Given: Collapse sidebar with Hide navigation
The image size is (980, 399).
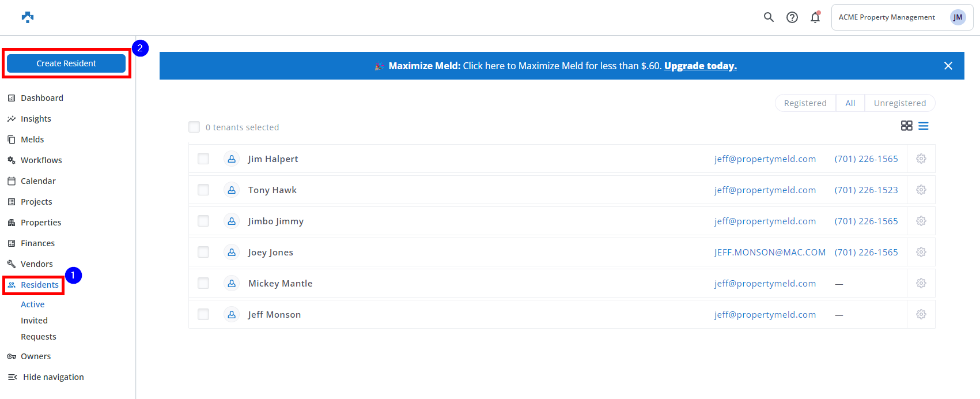Looking at the screenshot, I should 53,377.
